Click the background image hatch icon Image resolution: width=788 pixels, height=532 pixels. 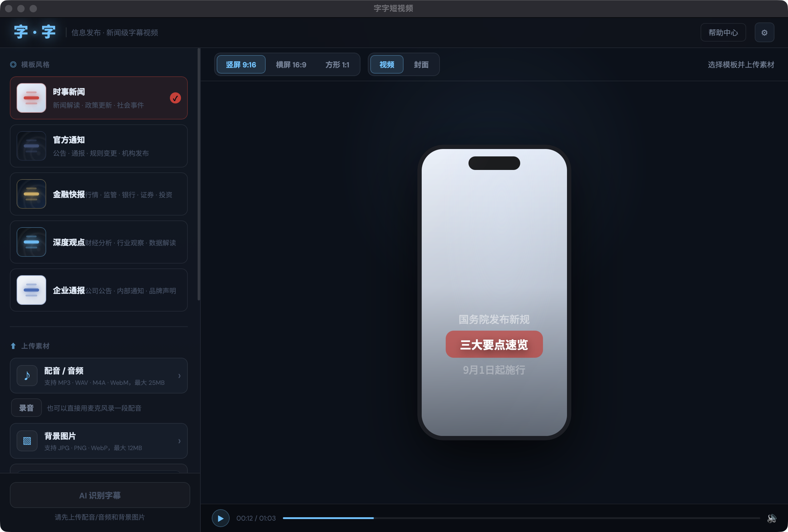(27, 441)
